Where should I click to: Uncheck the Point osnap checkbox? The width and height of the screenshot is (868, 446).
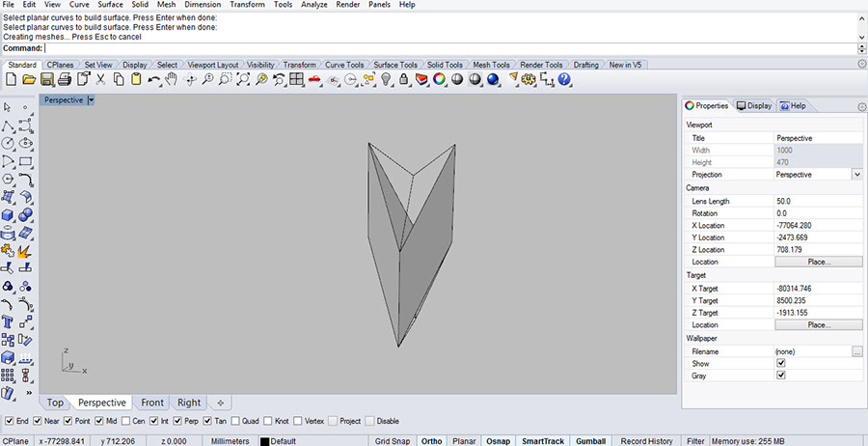coord(68,421)
